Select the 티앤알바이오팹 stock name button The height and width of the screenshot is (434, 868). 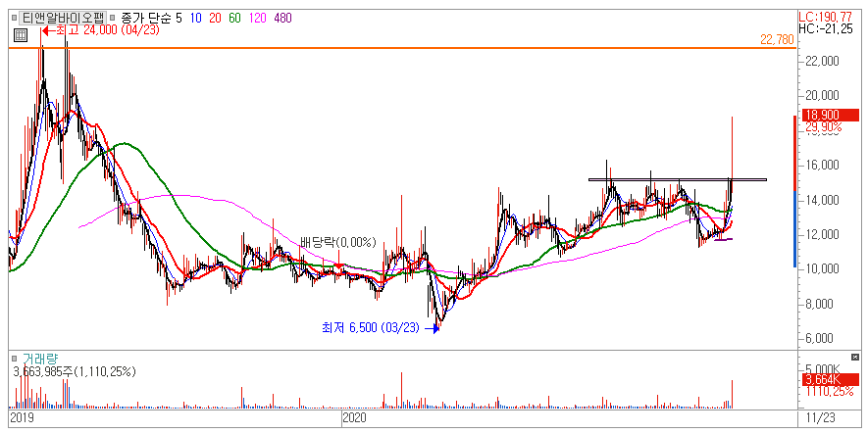pyautogui.click(x=62, y=18)
